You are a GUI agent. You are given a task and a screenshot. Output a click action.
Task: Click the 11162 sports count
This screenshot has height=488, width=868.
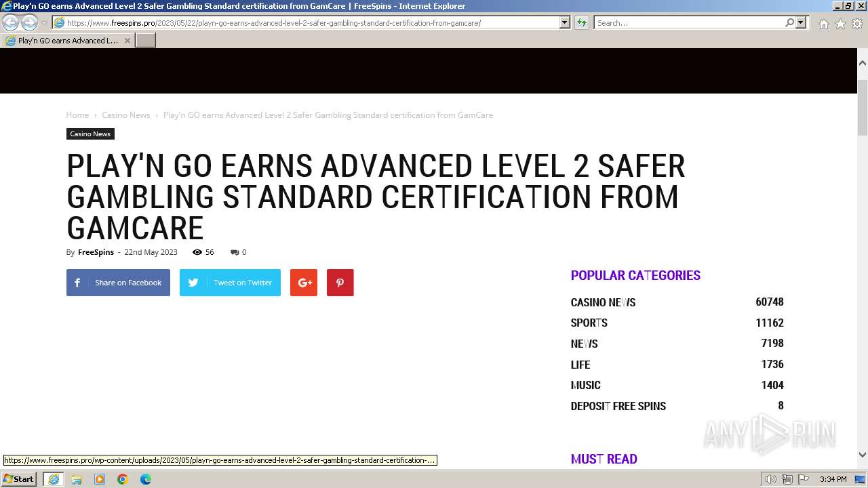(x=770, y=323)
